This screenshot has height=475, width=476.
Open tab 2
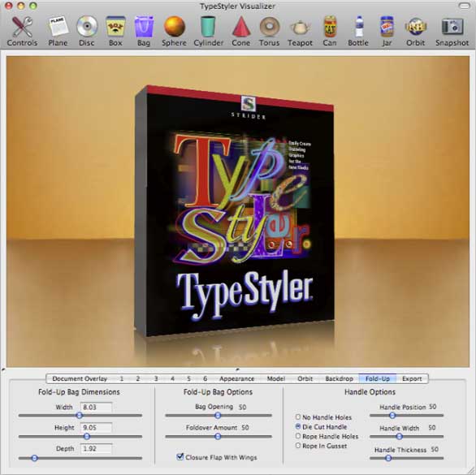coord(138,378)
